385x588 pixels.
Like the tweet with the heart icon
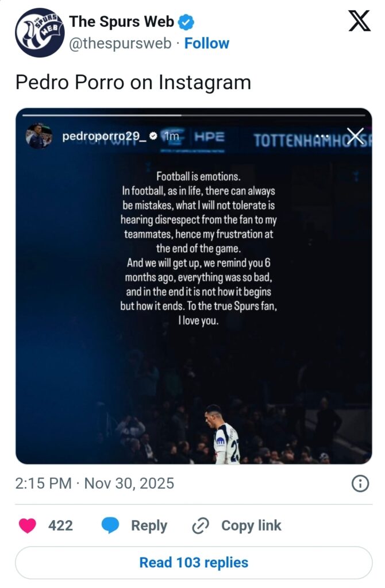click(x=27, y=525)
